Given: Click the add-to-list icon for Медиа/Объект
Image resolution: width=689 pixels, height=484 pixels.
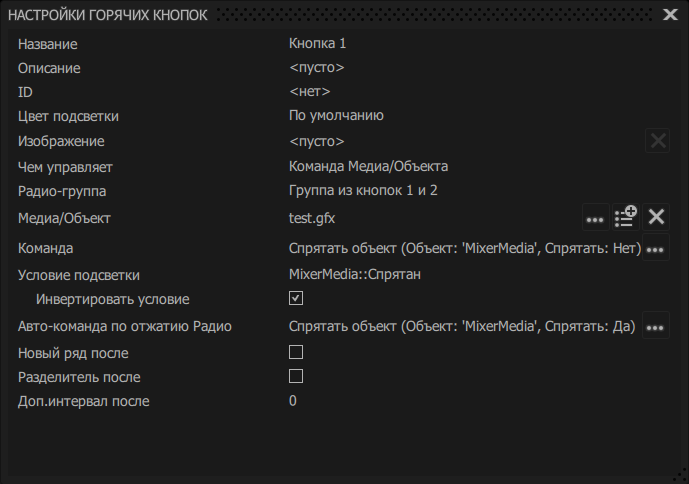Looking at the screenshot, I should tap(625, 217).
